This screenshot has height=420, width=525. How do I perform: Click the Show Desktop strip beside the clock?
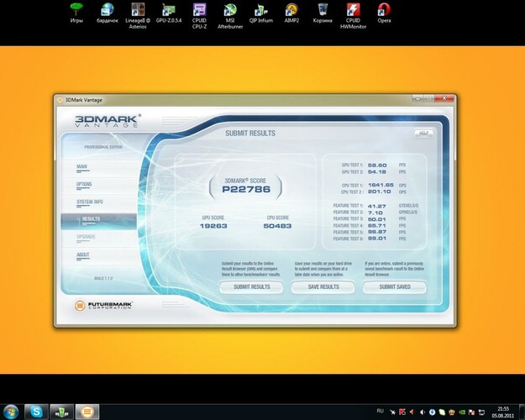tap(522, 412)
